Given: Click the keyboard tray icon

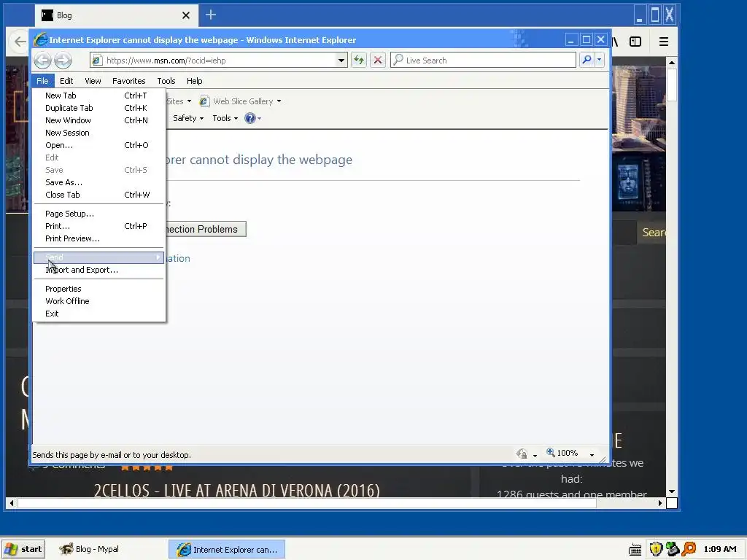Looking at the screenshot, I should point(635,550).
